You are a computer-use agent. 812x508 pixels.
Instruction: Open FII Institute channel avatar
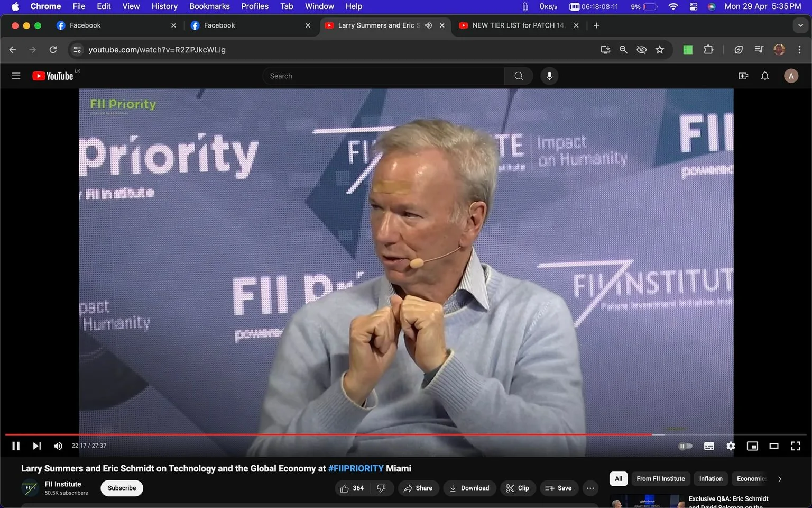click(x=30, y=488)
